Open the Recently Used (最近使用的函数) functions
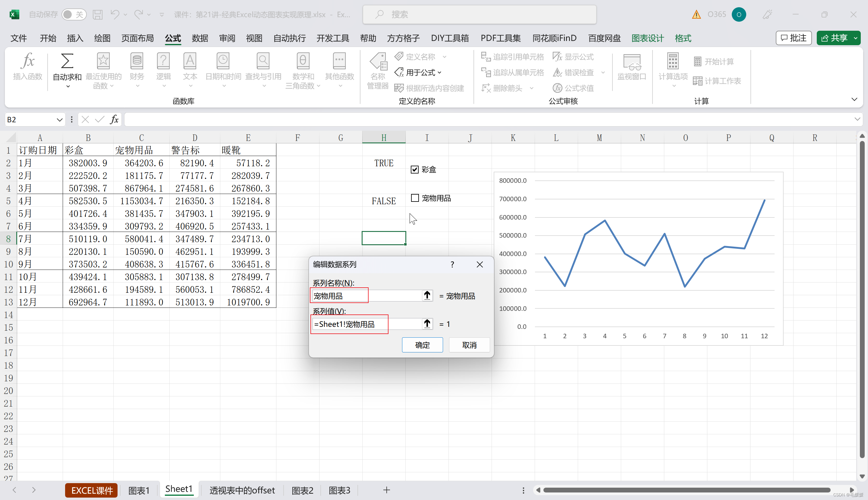Screen dimensions: 868x500 (x=103, y=70)
